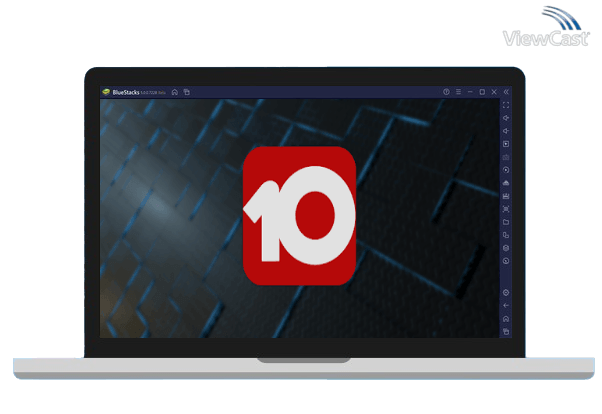Tap the Android home button in sidebar
Screen dimensions: 602x414
point(506,318)
